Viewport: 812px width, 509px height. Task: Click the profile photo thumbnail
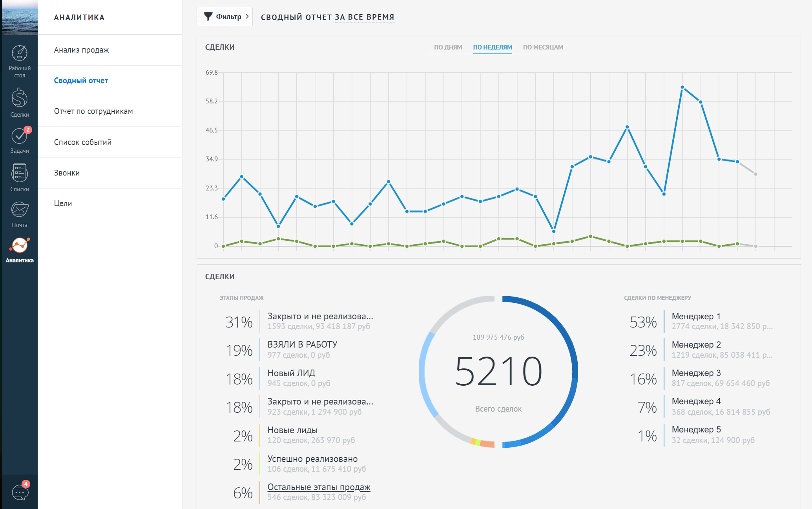pyautogui.click(x=19, y=17)
